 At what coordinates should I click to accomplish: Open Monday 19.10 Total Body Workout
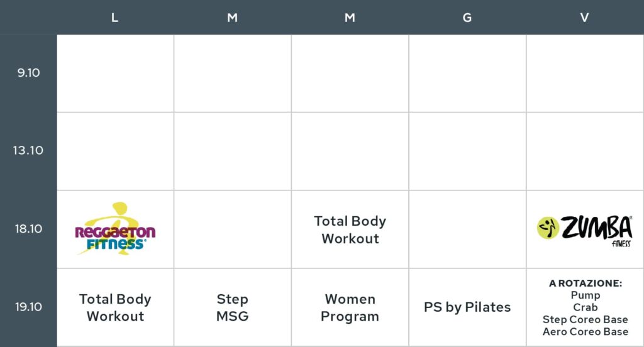tap(116, 307)
